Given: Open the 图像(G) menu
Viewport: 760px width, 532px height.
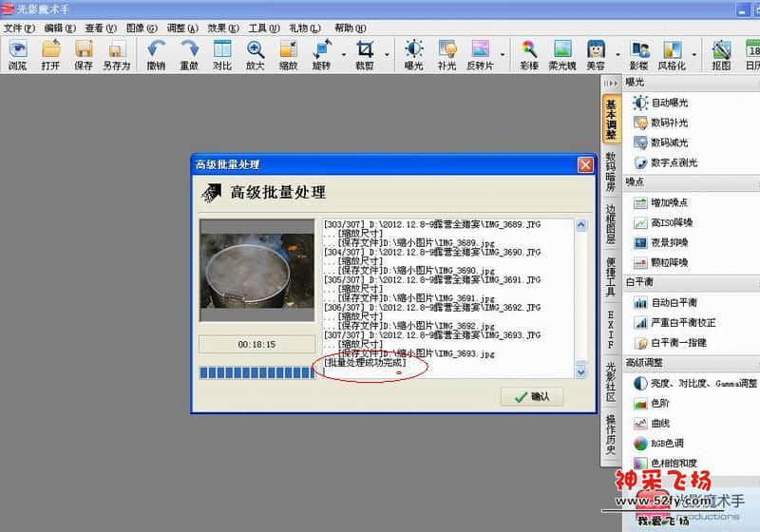Looking at the screenshot, I should click(142, 28).
